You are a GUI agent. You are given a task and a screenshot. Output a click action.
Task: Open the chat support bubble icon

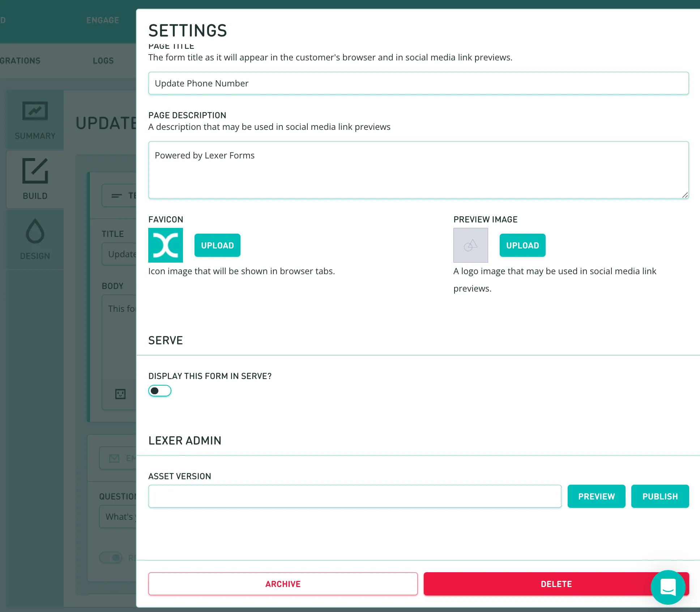[668, 587]
